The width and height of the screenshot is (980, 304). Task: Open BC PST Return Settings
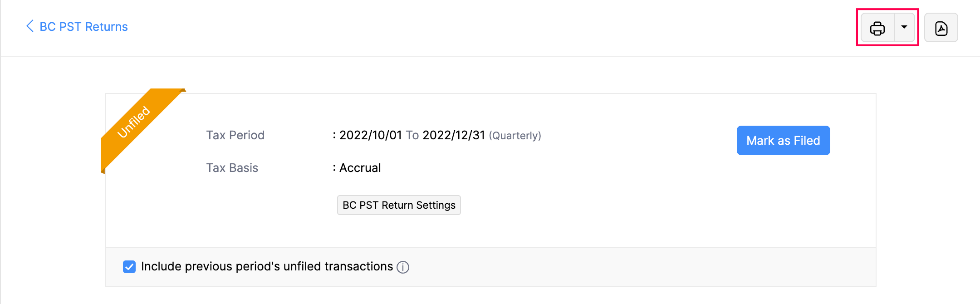tap(398, 205)
